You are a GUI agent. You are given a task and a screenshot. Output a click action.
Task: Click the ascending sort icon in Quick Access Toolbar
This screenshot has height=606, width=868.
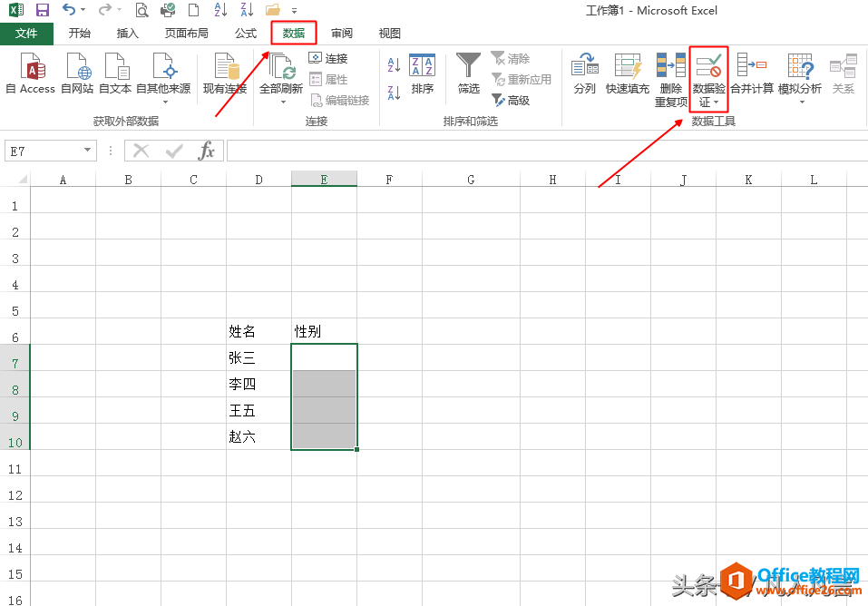click(219, 8)
